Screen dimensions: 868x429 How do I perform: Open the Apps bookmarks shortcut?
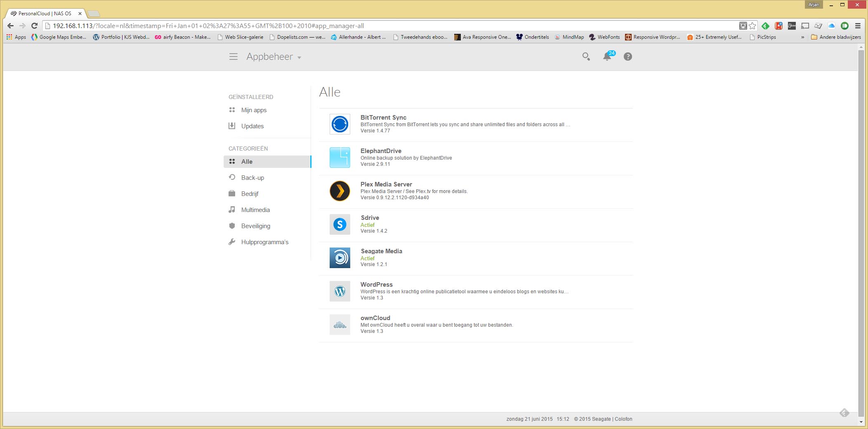(x=17, y=37)
